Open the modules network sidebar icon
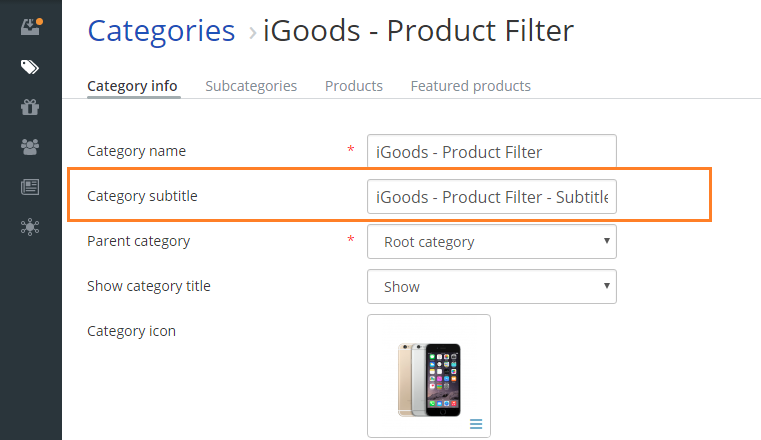Screen dimensions: 761x440 tap(30, 227)
